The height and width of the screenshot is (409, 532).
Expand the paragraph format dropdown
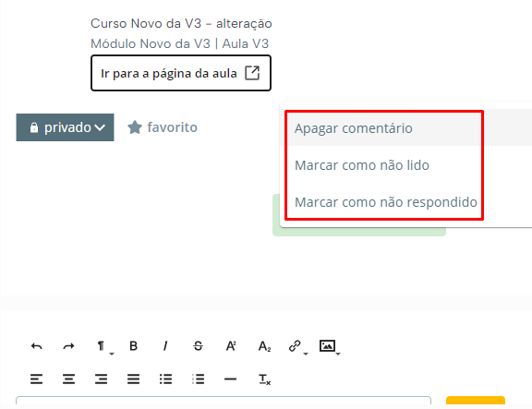pos(103,347)
